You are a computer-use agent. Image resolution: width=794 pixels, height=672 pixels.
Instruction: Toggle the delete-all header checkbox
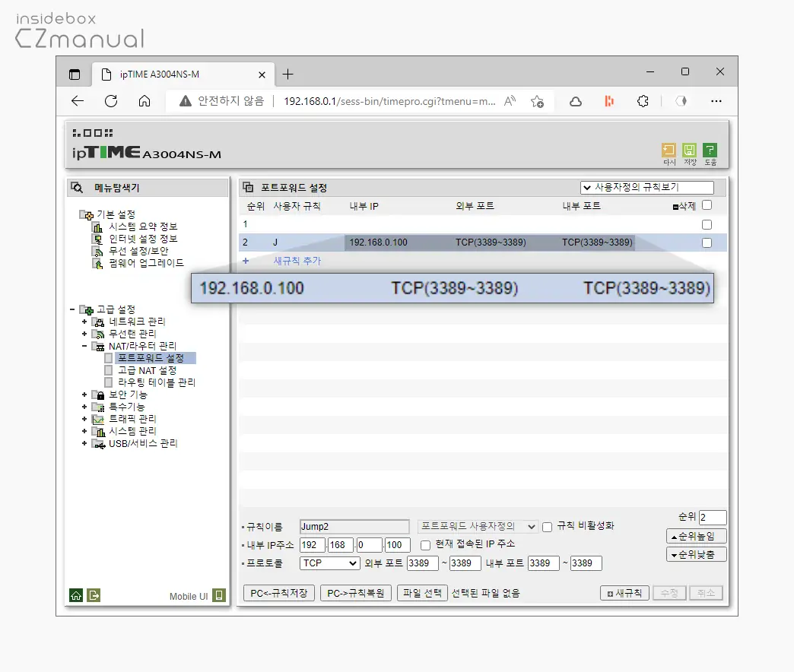(707, 205)
